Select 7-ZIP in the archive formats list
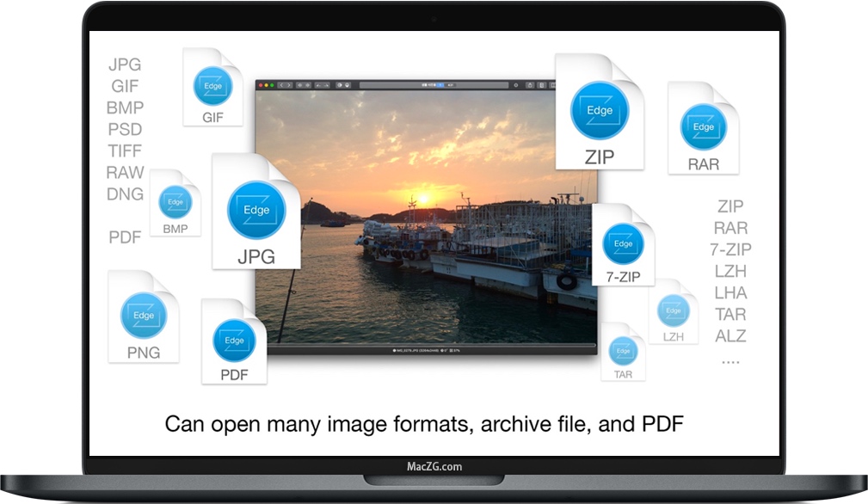Screen dimensions: 868x504 (x=730, y=249)
